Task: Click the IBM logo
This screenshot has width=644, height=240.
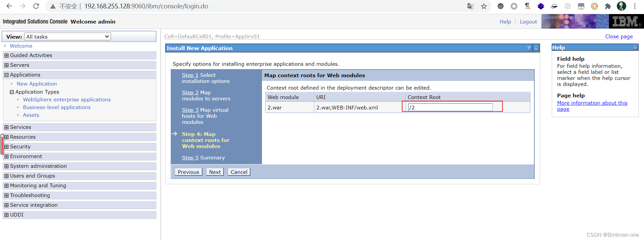Action: pos(626,21)
